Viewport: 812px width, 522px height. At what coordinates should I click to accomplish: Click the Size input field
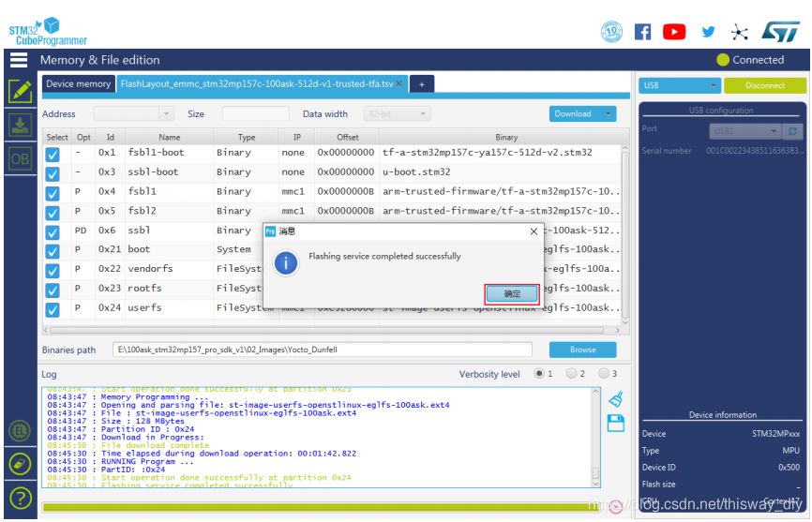255,113
